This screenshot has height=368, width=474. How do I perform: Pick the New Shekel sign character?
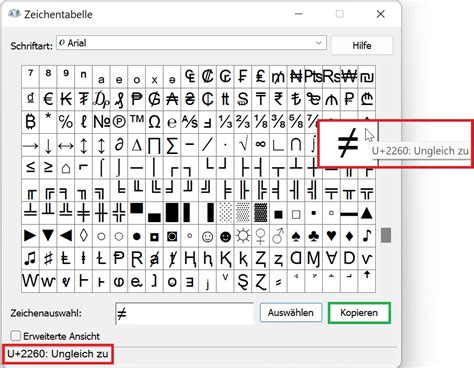[367, 77]
